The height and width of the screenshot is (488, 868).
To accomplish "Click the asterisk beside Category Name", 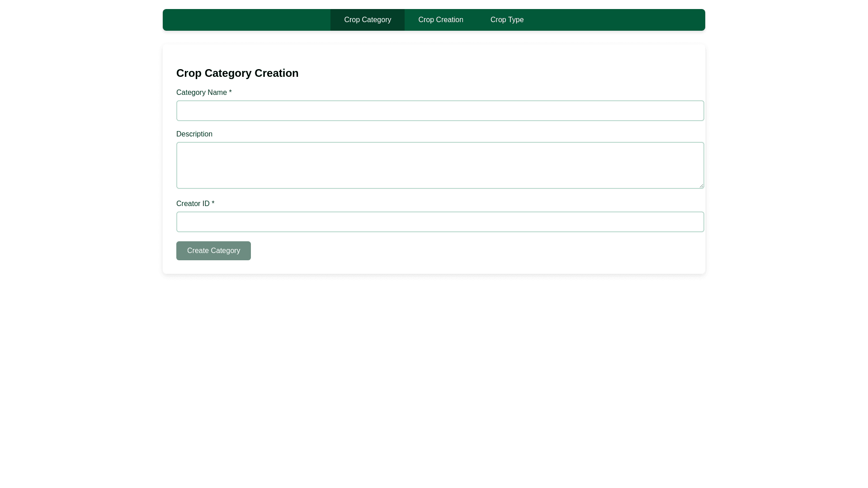I will [230, 93].
